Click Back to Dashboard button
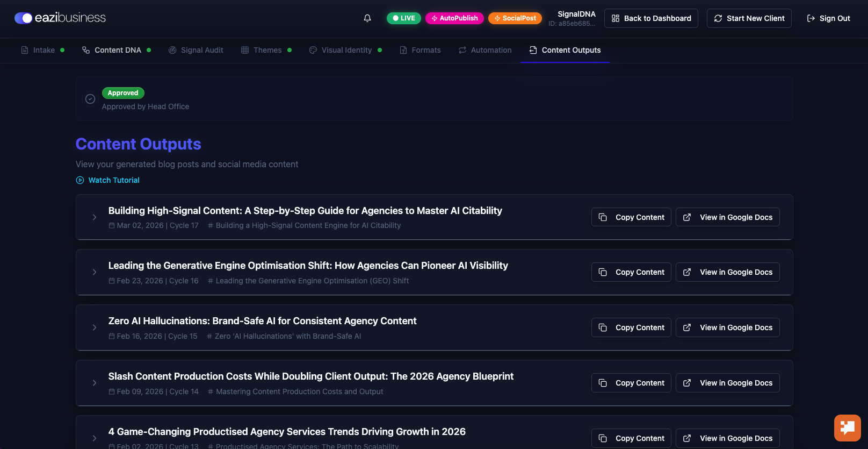The width and height of the screenshot is (868, 449). tap(651, 18)
